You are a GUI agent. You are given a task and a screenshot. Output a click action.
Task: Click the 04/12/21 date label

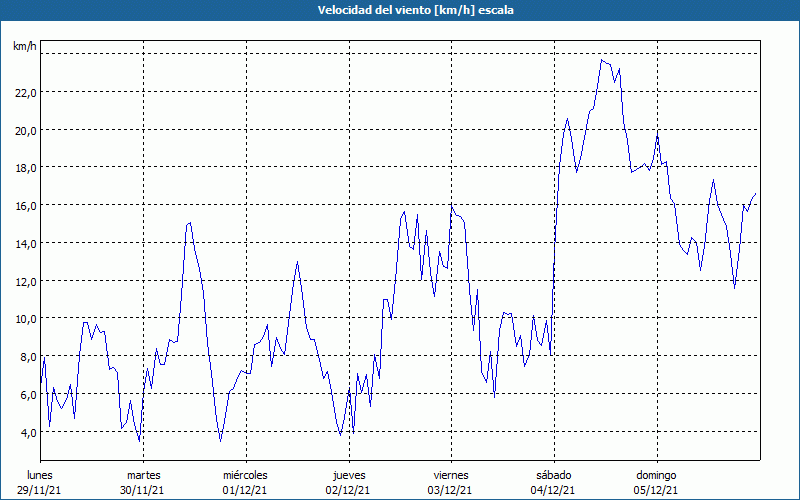(x=553, y=490)
